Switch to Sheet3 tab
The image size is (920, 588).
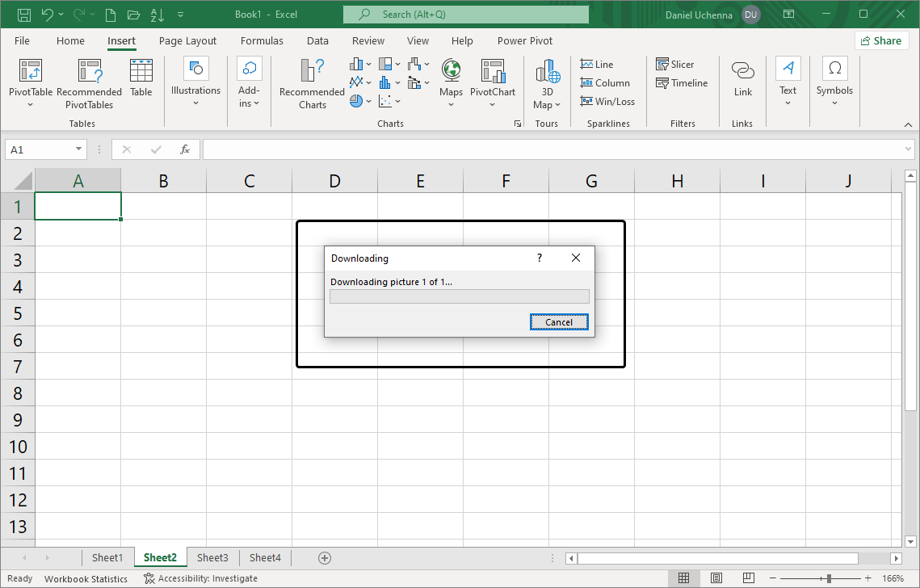coord(212,557)
